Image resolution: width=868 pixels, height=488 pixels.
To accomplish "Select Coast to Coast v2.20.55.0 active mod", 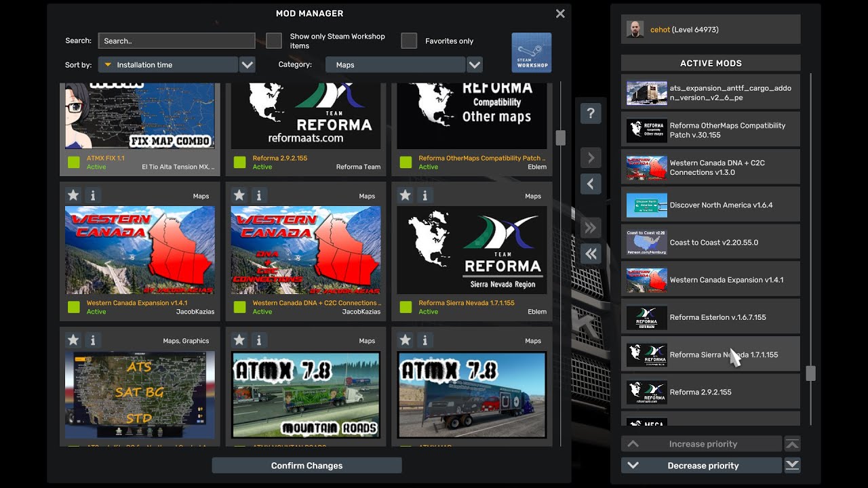I will tap(711, 241).
